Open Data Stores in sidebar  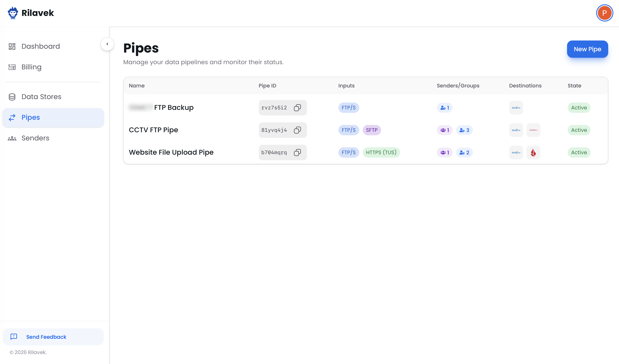[x=41, y=97]
